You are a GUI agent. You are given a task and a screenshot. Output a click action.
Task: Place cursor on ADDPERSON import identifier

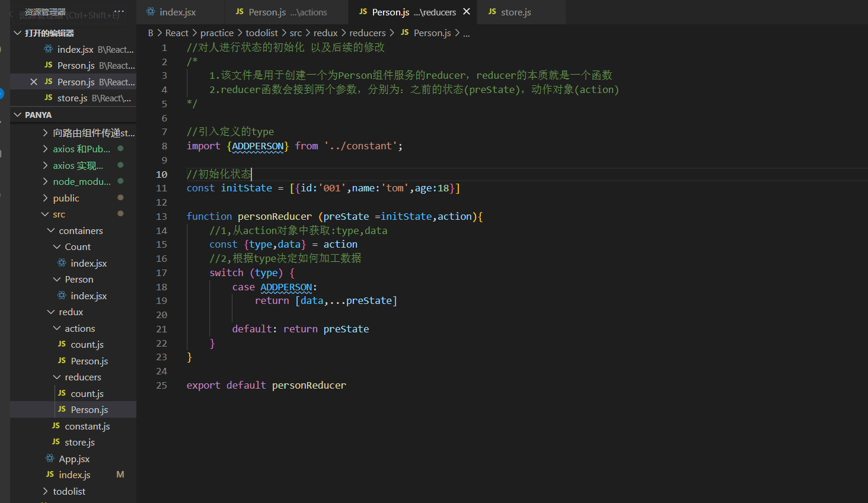tap(257, 146)
